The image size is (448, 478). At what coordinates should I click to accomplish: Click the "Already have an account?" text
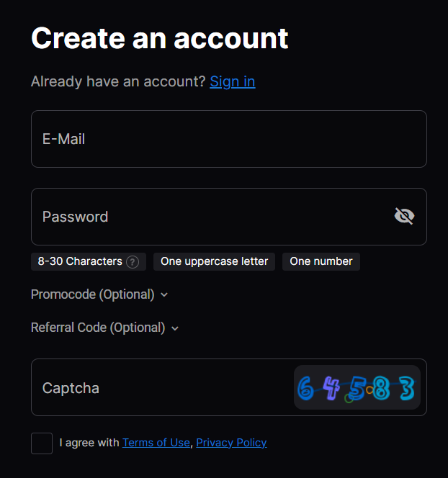(118, 81)
